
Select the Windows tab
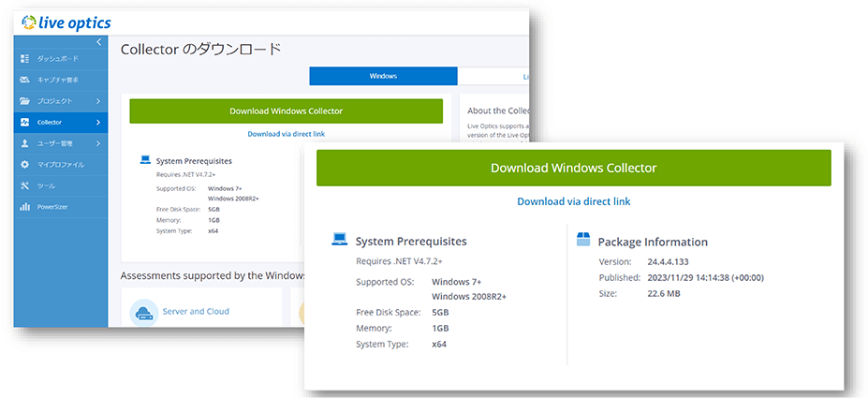(x=383, y=76)
